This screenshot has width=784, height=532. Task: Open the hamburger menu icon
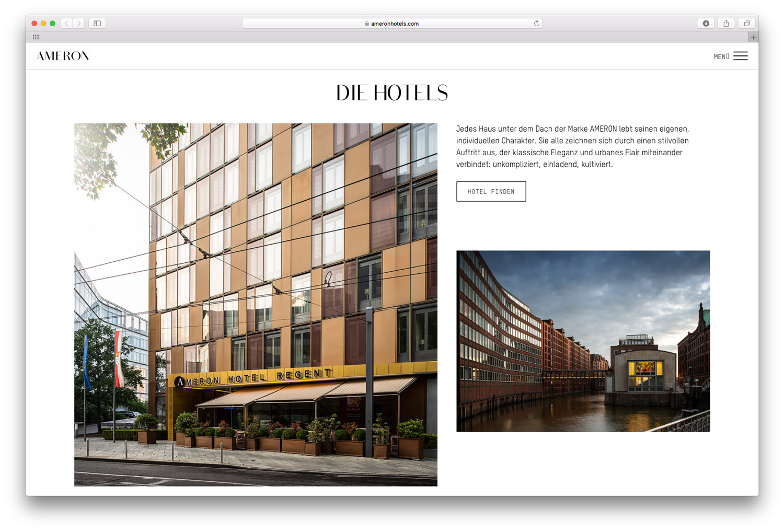pyautogui.click(x=741, y=56)
